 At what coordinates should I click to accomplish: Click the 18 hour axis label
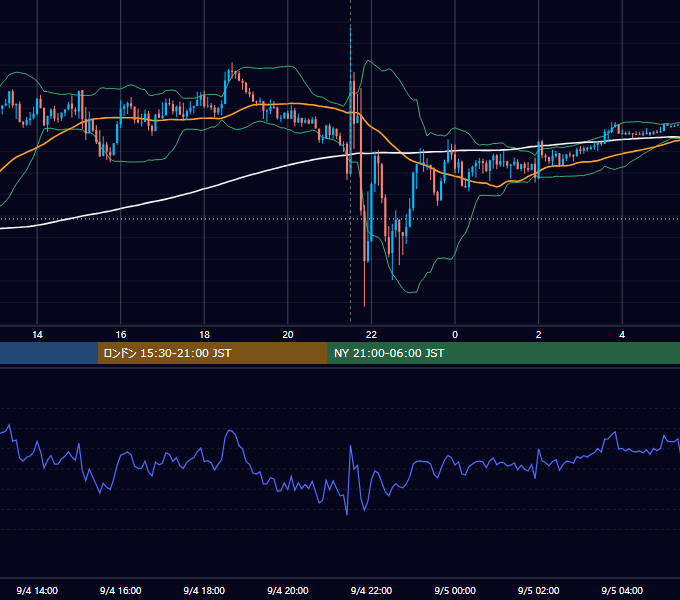[x=204, y=335]
